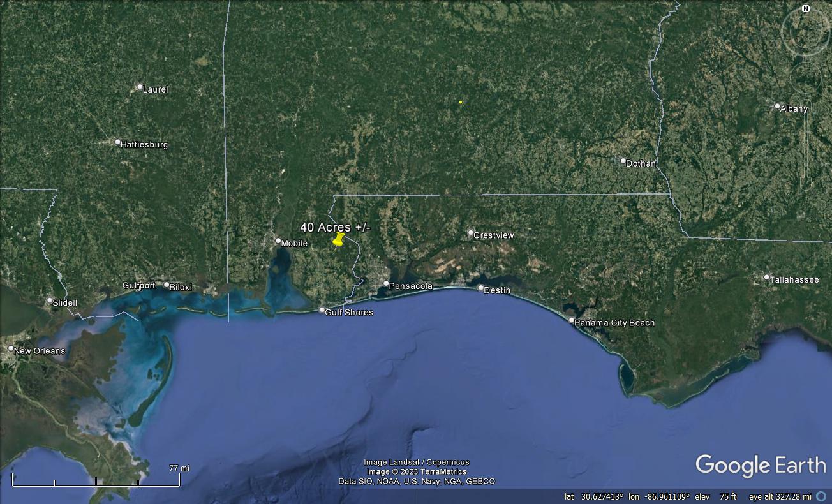This screenshot has height=504, width=832.
Task: Click the streaming status ring in status bar
Action: coord(821,496)
